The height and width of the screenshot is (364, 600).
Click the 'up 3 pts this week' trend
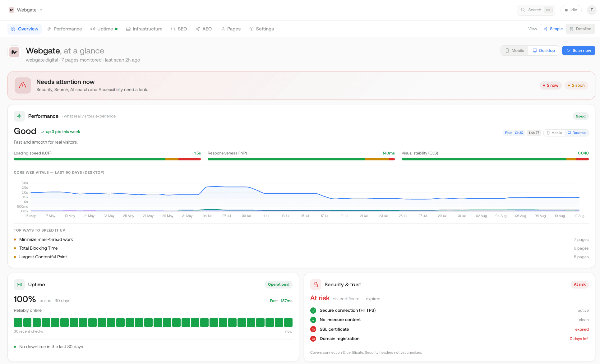point(60,132)
